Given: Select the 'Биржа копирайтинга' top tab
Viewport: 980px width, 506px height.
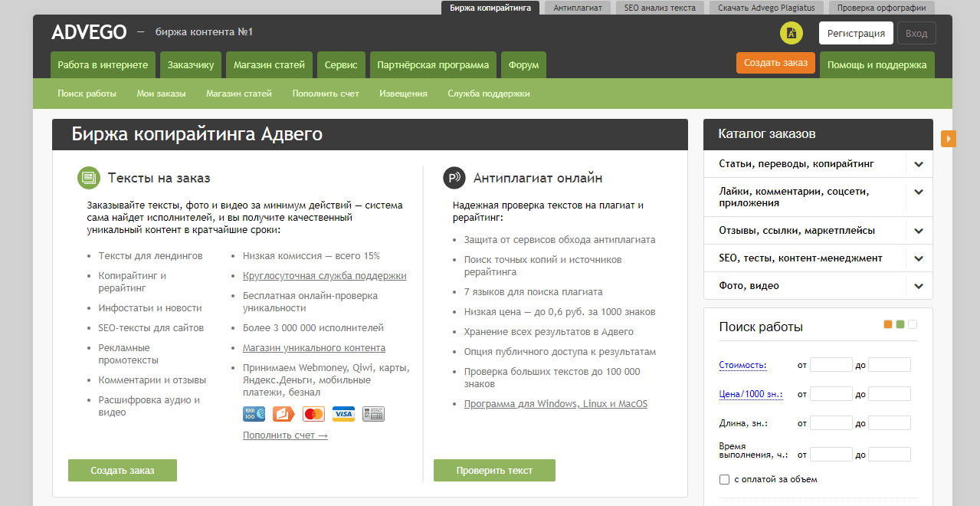Looking at the screenshot, I should 490,8.
